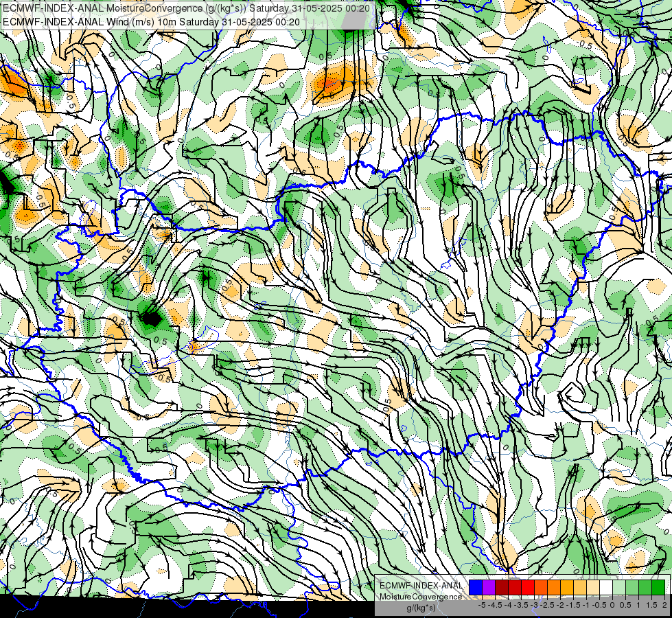Click the -4 legend tick label
Viewport: 672px width, 618px height.
[508, 605]
